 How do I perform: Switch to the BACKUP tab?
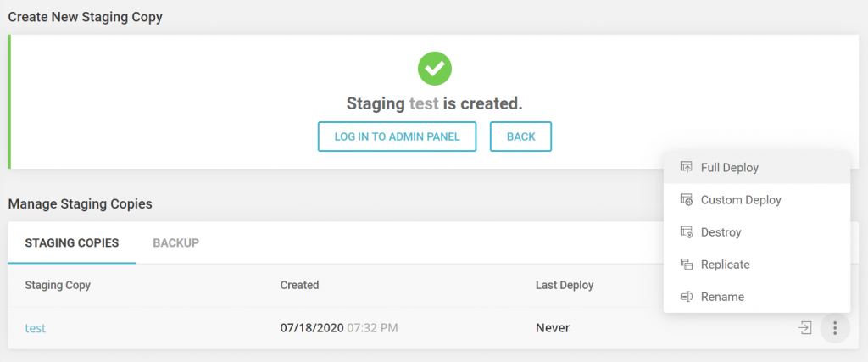coord(175,243)
